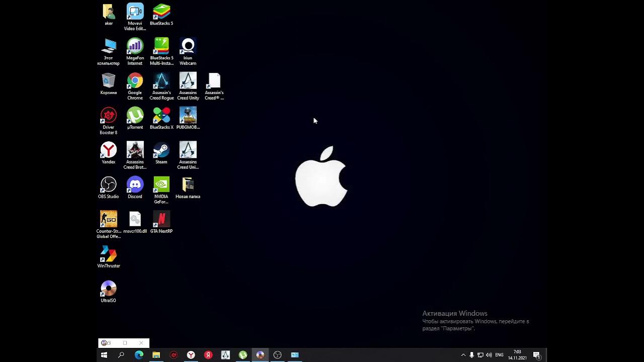Image resolution: width=644 pixels, height=362 pixels.
Task: Launch GTA NextRP shortcut
Action: [x=162, y=223]
